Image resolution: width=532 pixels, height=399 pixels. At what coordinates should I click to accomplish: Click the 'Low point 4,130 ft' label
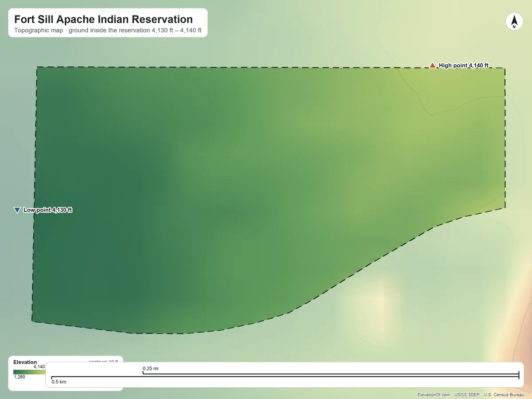pyautogui.click(x=48, y=210)
